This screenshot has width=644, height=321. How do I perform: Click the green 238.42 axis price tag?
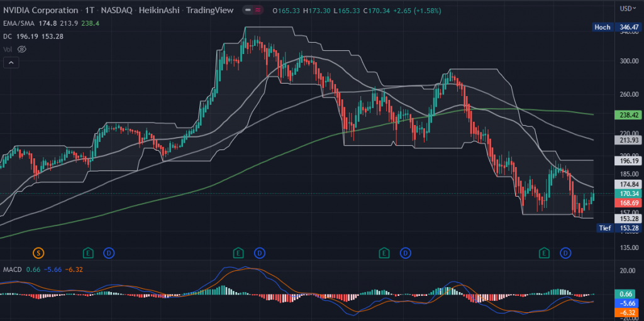tap(628, 115)
